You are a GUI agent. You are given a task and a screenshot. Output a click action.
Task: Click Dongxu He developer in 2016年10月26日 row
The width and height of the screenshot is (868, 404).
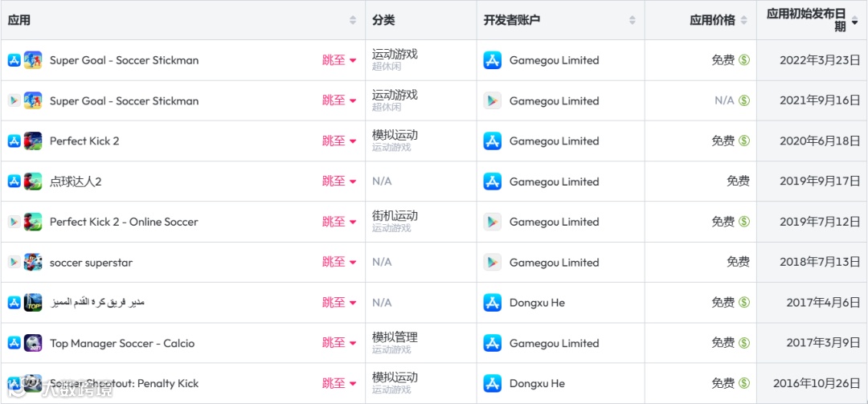tap(538, 384)
